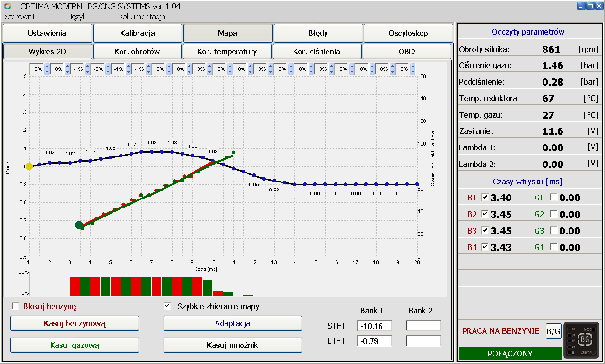Screen dimensions: 605x364
Task: Open the Sterownik menu
Action: [21, 17]
